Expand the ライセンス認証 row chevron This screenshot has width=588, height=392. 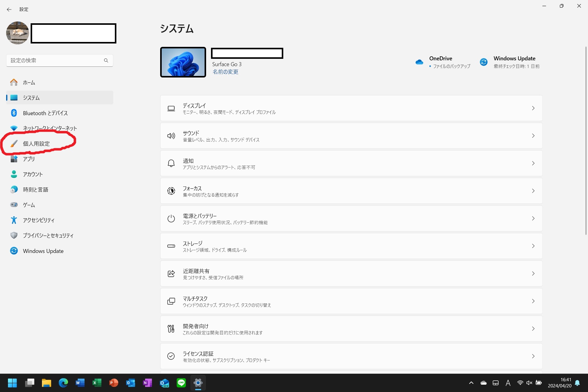[533, 356]
